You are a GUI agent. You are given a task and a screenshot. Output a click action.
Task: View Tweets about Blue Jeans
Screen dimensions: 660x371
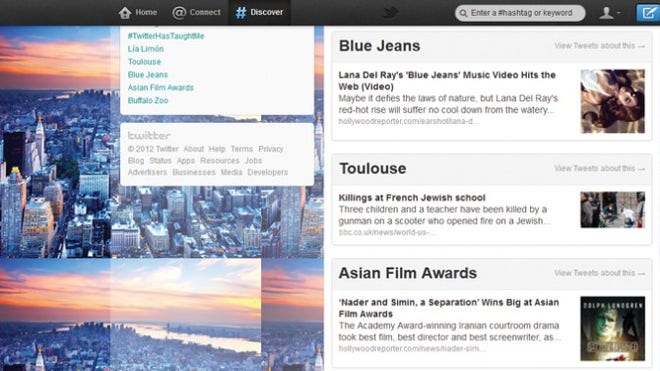click(599, 45)
